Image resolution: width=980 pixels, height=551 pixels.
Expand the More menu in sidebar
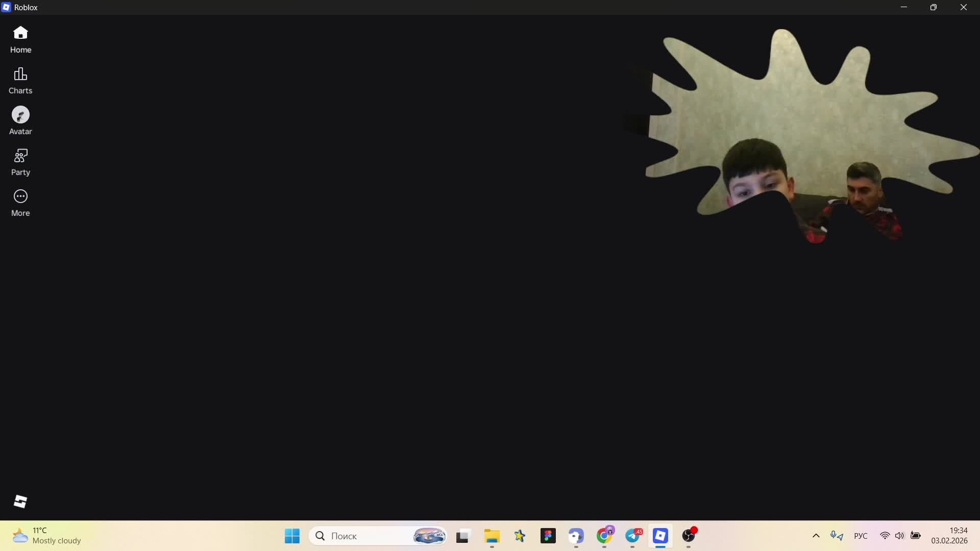[20, 203]
